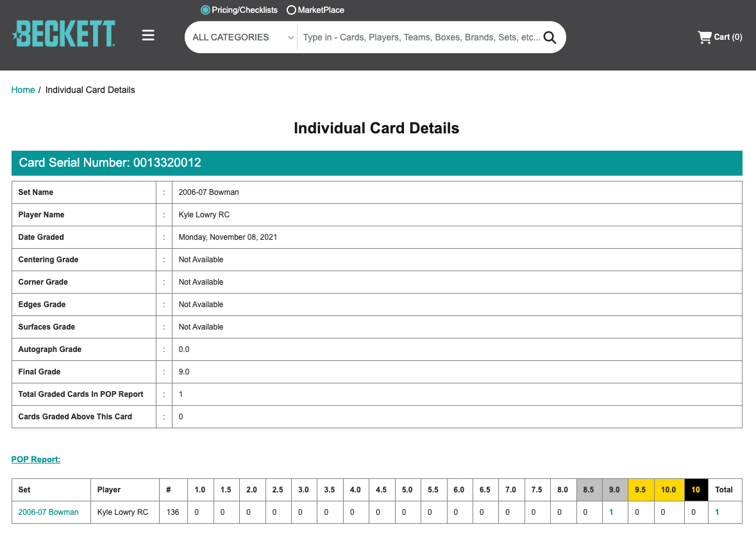Viewport: 756px width, 536px height.
Task: Select the MarketPlace radio option
Action: pyautogui.click(x=291, y=10)
